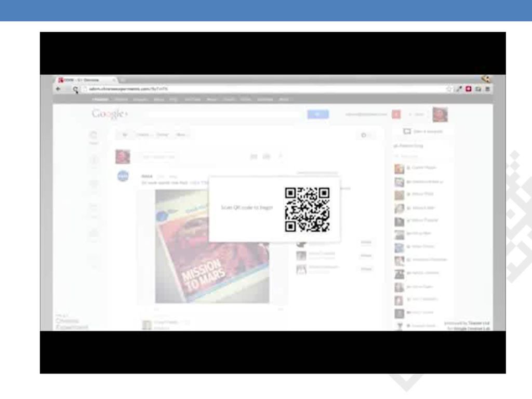Click the blue search button
Viewport: 532px width, 399px height.
318,114
